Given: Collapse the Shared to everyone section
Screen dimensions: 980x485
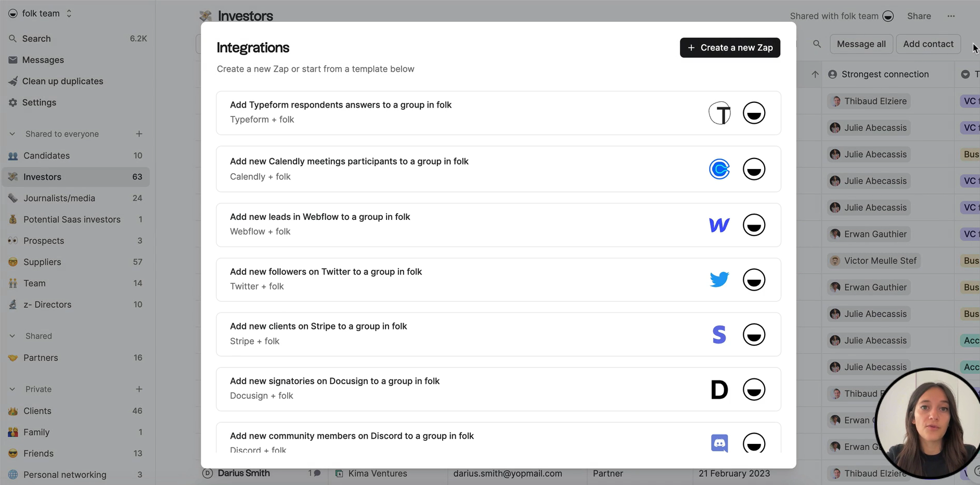Looking at the screenshot, I should pyautogui.click(x=12, y=134).
